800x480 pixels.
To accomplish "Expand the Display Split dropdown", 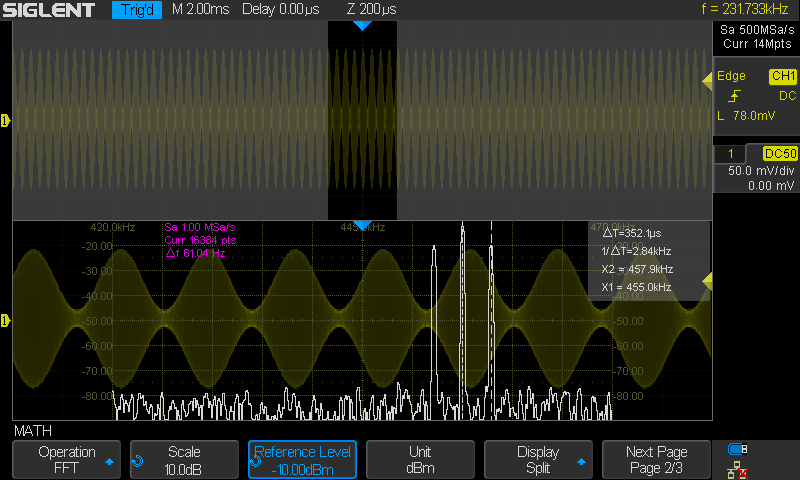I will pyautogui.click(x=537, y=460).
